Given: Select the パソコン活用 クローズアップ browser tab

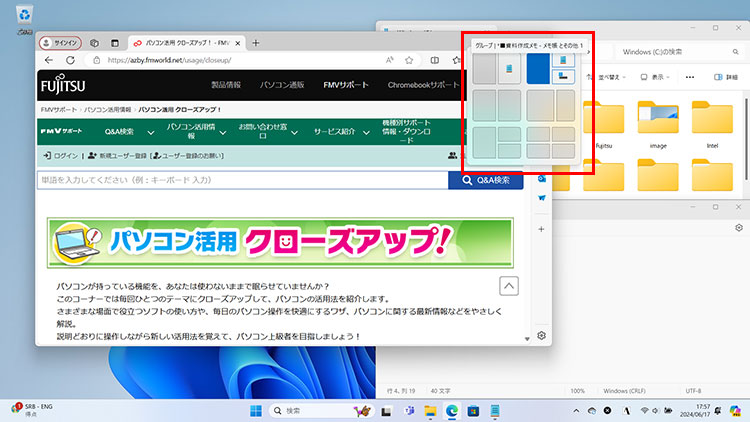Looking at the screenshot, I should pyautogui.click(x=185, y=44).
